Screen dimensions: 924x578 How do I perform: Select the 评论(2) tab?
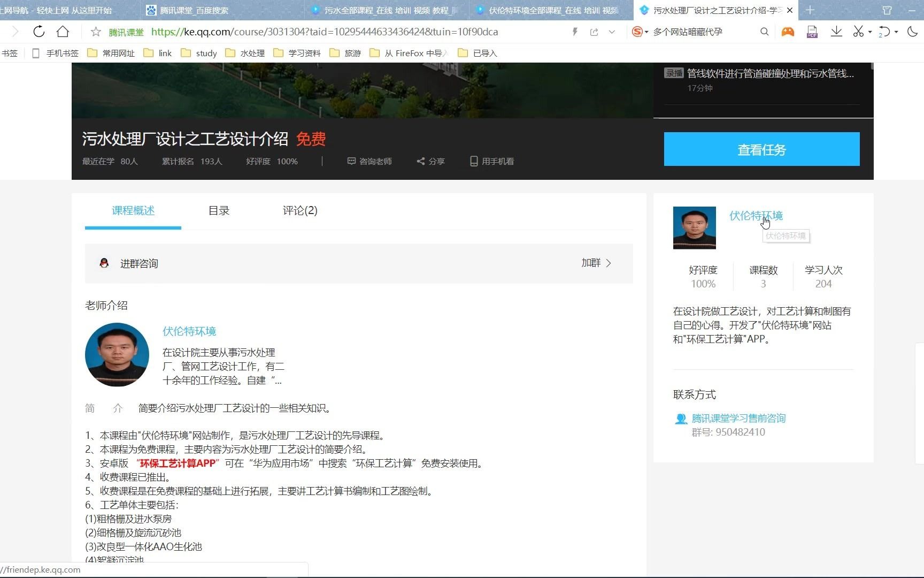click(300, 210)
